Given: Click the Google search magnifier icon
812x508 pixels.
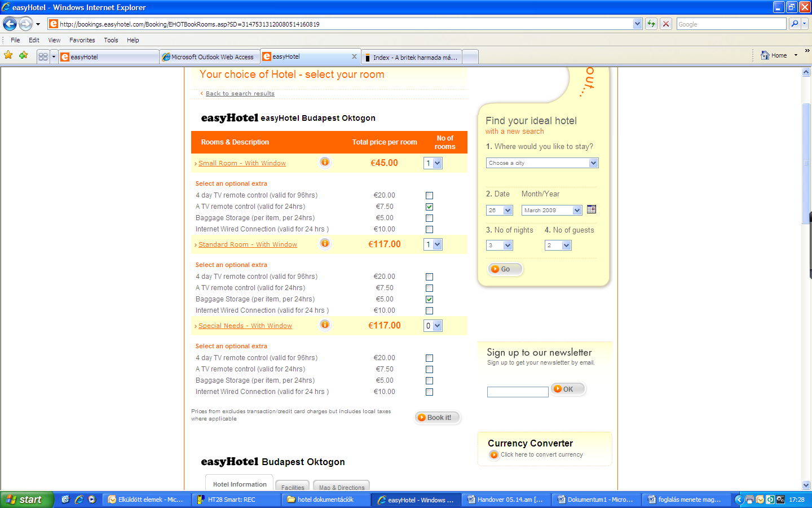Looking at the screenshot, I should pos(795,24).
